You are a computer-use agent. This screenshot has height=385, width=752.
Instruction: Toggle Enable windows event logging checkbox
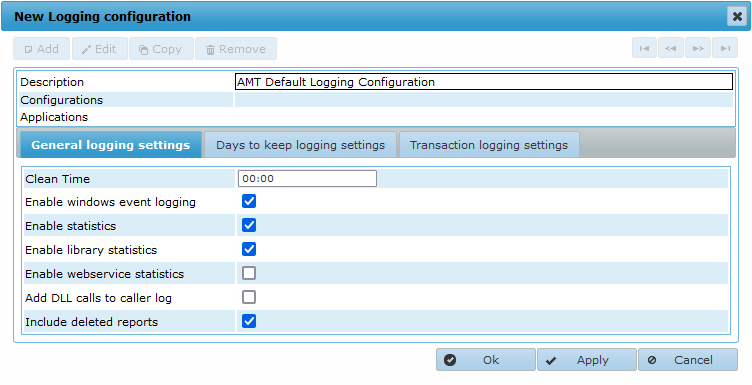(x=249, y=201)
